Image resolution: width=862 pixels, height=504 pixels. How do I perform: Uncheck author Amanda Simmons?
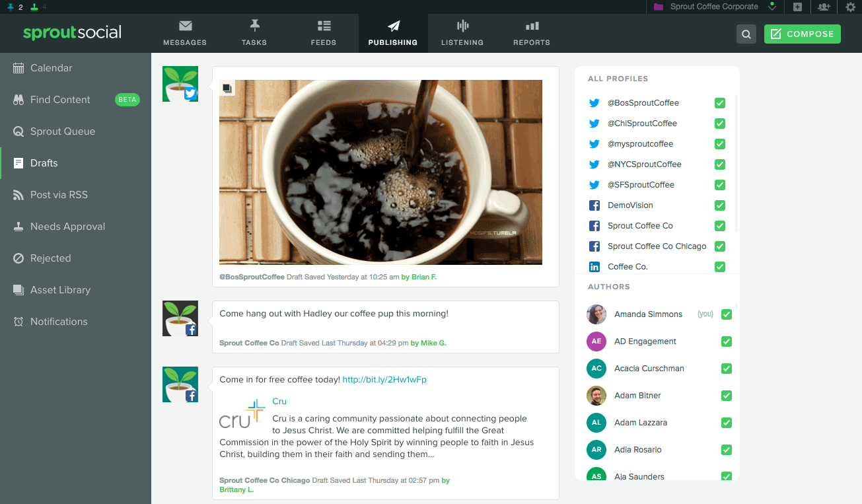[x=727, y=314]
